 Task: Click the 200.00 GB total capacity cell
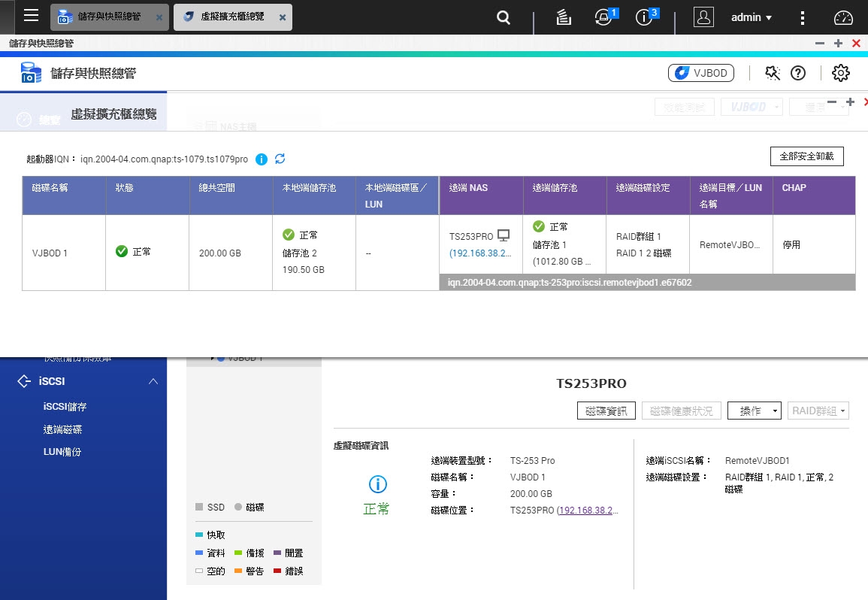tap(230, 253)
